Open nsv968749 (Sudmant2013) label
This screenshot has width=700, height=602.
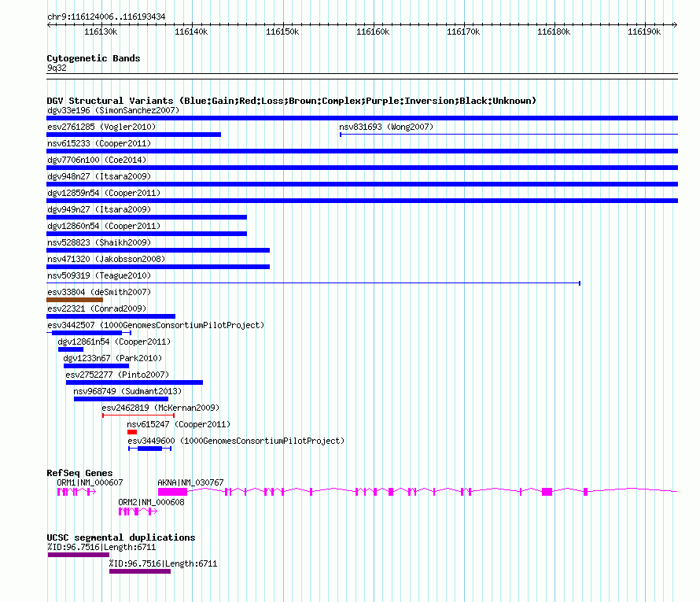coord(127,391)
